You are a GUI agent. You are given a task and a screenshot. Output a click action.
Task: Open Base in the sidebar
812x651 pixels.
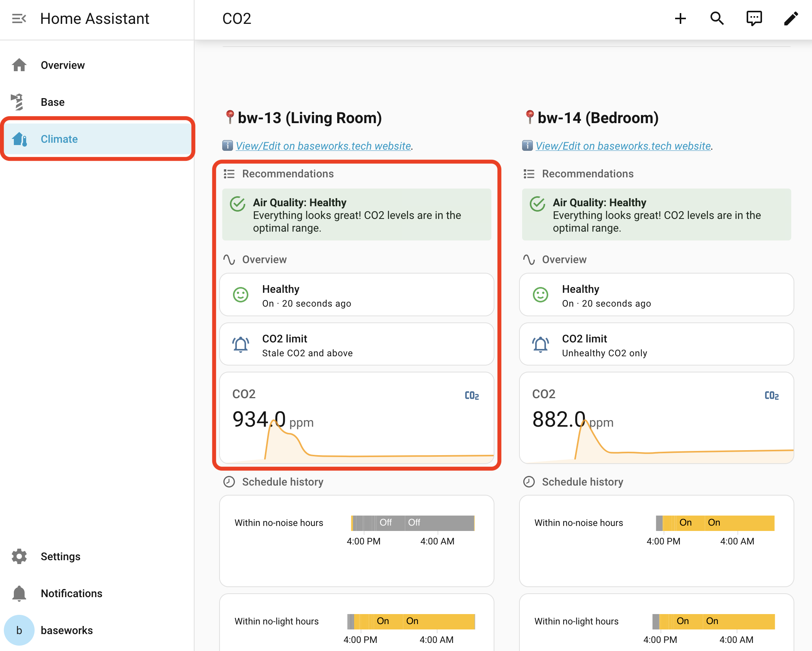coord(97,102)
